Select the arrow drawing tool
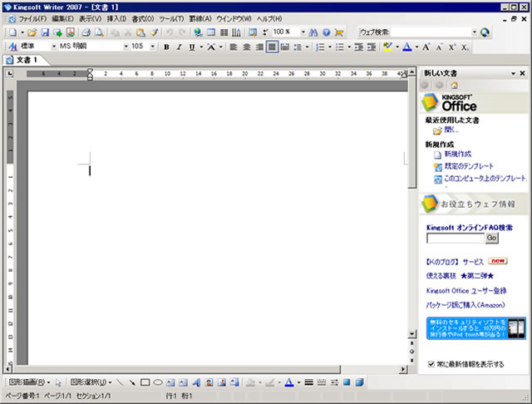Screen dimensions: 532x404 click(132, 382)
